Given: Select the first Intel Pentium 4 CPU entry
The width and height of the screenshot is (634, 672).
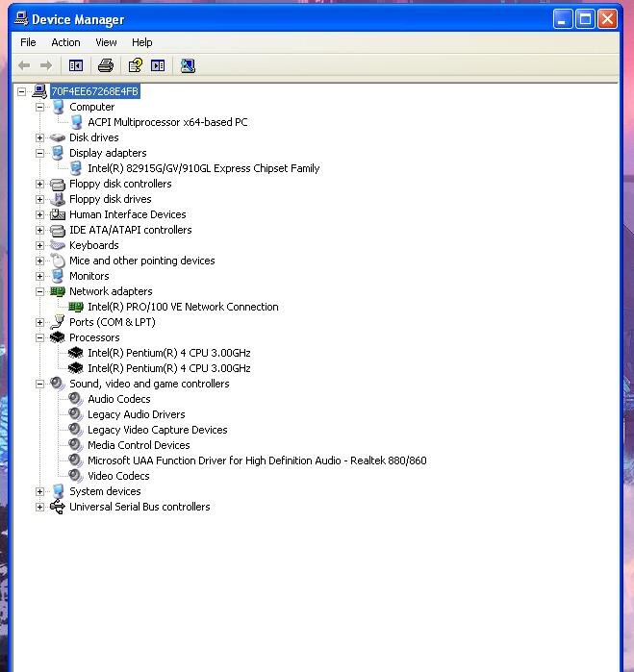Looking at the screenshot, I should point(169,353).
